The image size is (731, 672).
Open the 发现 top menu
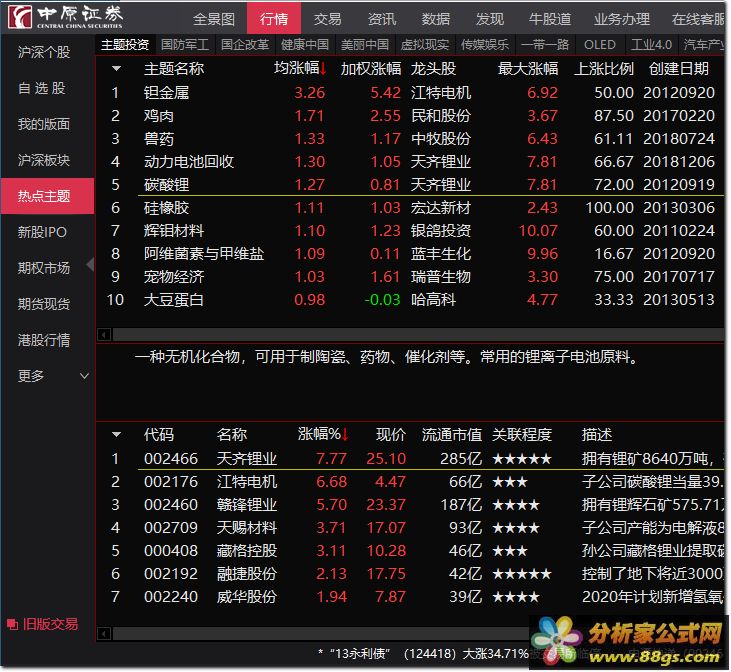point(490,19)
